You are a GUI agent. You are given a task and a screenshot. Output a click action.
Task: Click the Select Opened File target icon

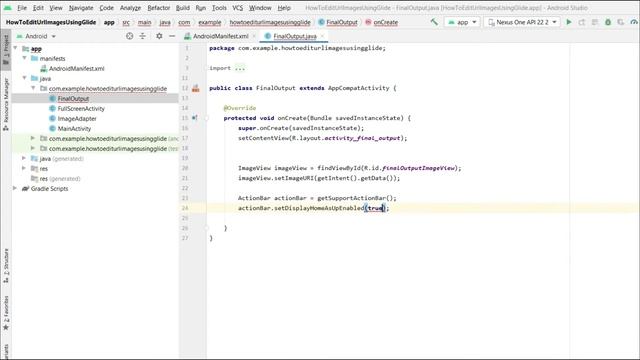129,36
